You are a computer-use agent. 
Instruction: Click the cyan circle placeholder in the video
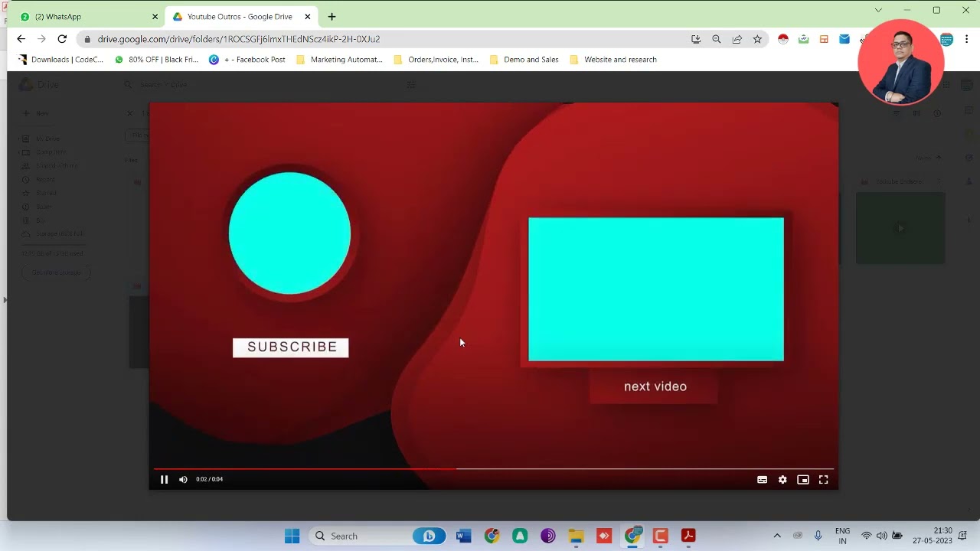[x=289, y=233]
